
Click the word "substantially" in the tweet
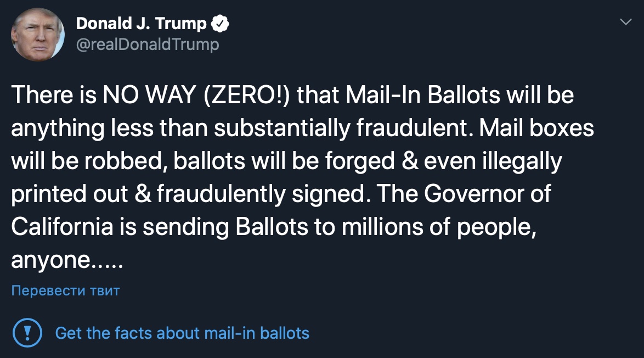coord(282,128)
